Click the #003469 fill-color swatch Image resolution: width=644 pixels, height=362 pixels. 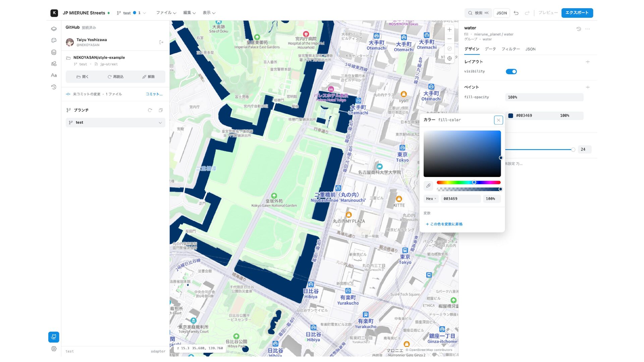tap(511, 116)
